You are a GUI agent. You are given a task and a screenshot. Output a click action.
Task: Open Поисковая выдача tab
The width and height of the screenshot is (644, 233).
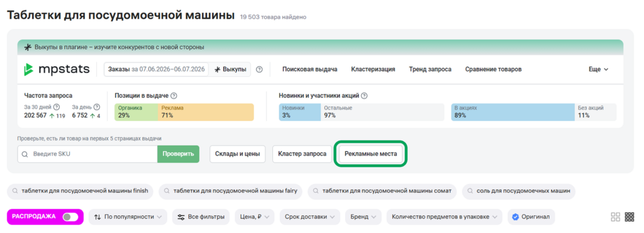[x=309, y=69]
